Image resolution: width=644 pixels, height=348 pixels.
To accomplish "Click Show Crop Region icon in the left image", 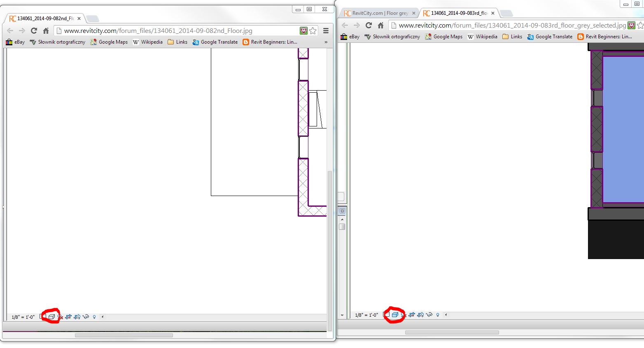I will pyautogui.click(x=77, y=317).
